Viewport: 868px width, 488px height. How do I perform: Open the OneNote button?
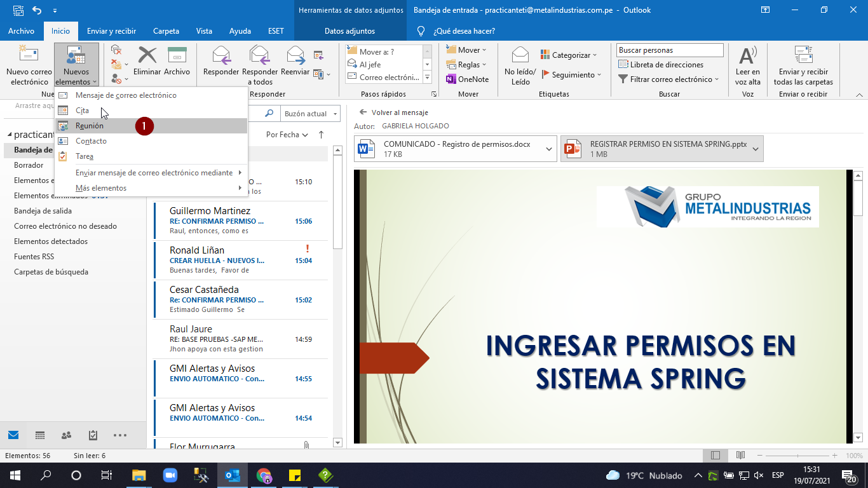click(467, 79)
